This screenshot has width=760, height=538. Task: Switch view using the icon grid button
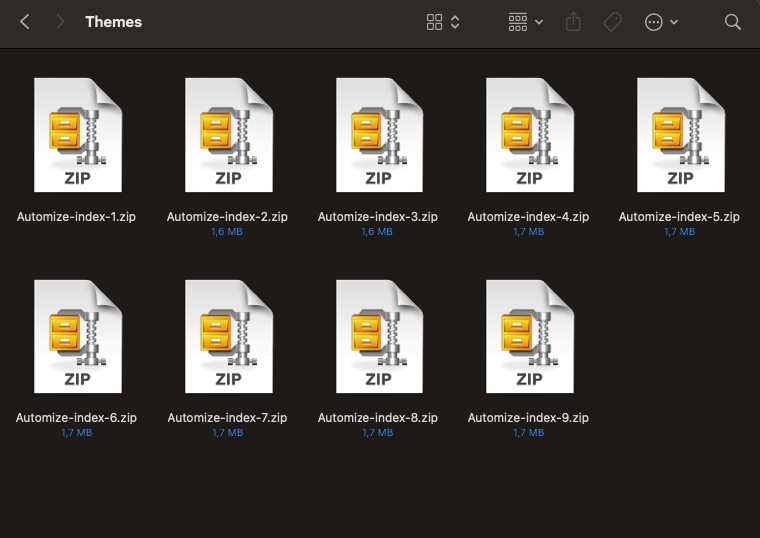442,22
